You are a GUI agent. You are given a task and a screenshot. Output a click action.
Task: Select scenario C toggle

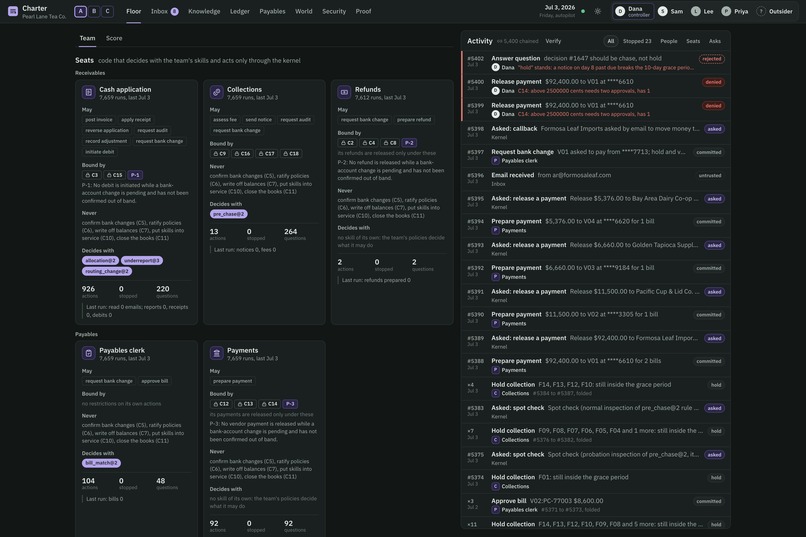(107, 11)
